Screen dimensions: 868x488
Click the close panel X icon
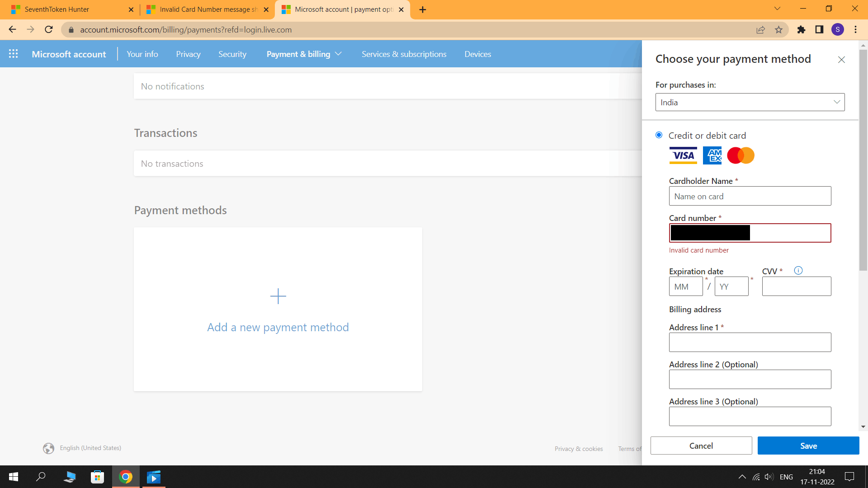pyautogui.click(x=841, y=58)
